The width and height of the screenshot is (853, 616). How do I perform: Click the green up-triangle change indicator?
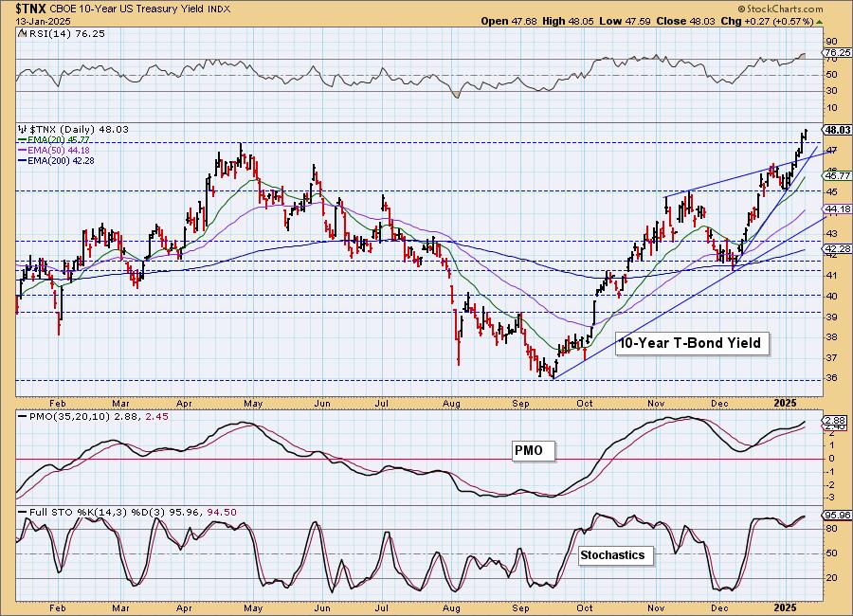click(x=819, y=22)
